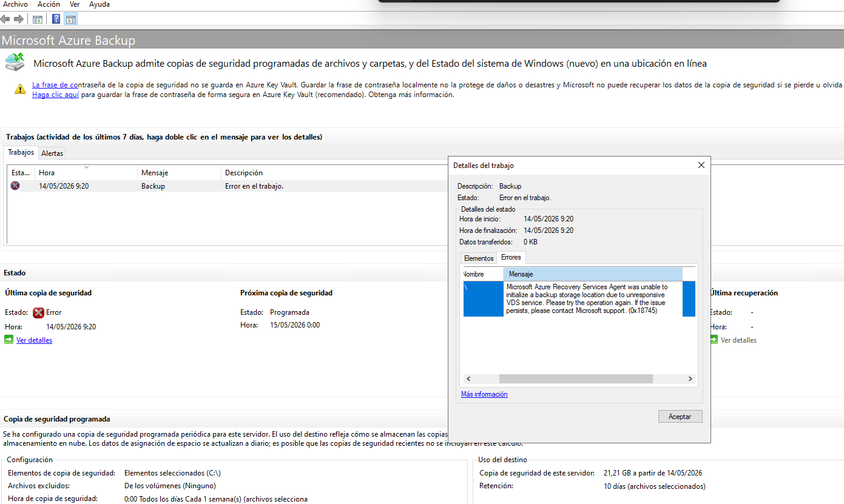Switch to the Alertas tab
This screenshot has height=504, width=844.
[52, 153]
